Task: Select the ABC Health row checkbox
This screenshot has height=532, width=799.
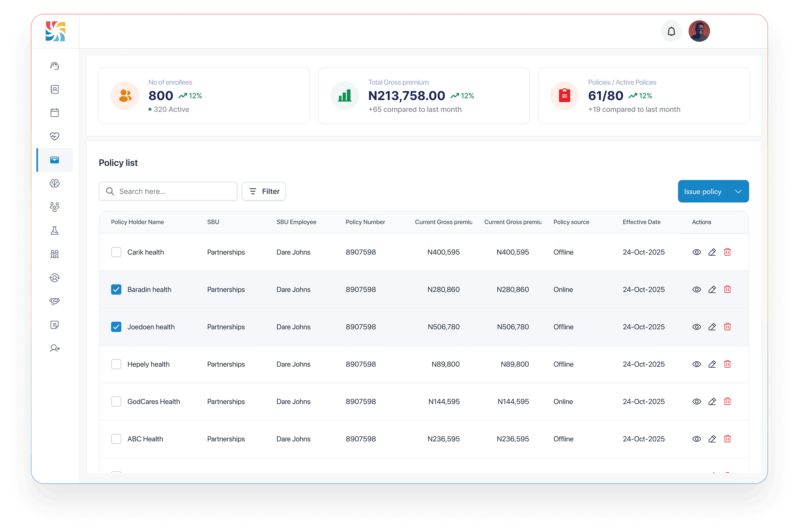Action: pos(116,439)
